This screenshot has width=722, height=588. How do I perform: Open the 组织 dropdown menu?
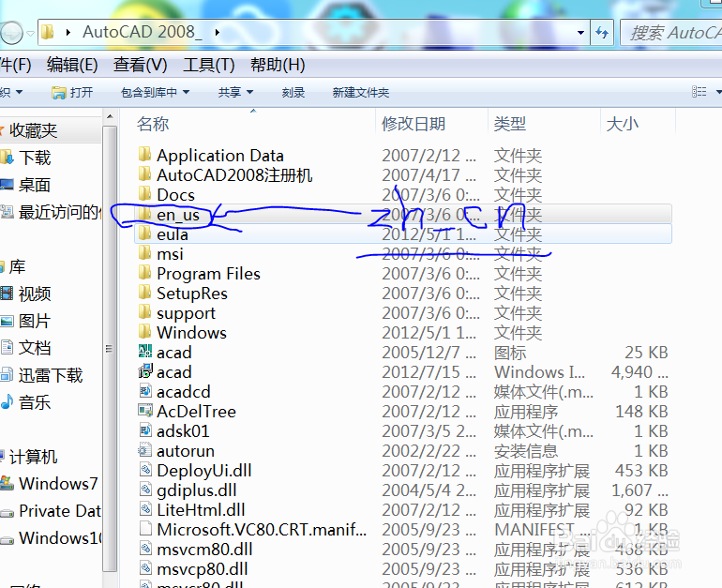[x=11, y=92]
